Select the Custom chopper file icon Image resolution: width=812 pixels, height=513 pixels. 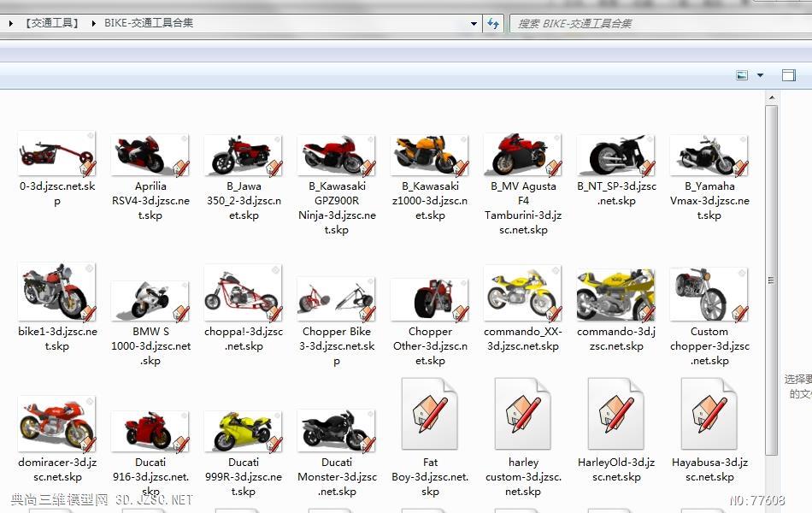pyautogui.click(x=709, y=294)
